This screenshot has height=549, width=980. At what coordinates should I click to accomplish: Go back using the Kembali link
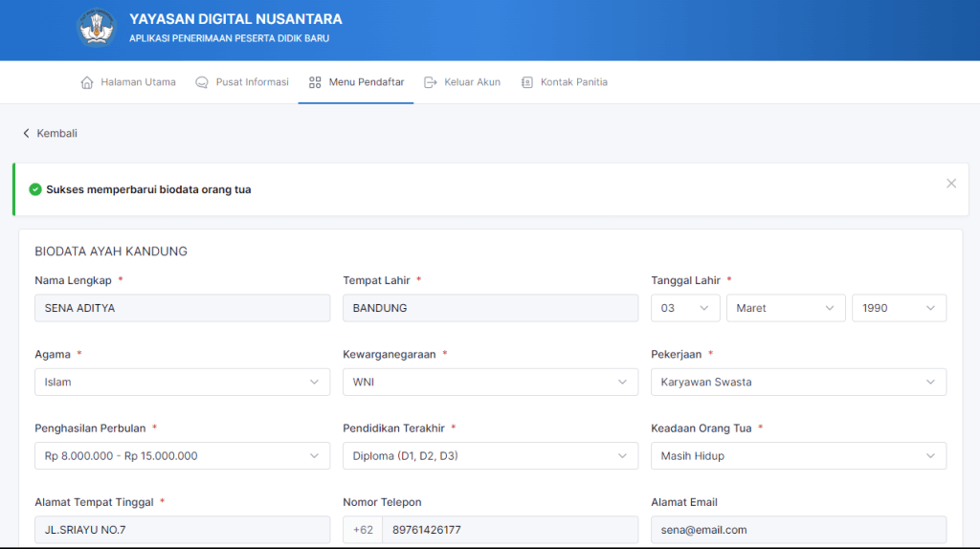click(x=50, y=133)
